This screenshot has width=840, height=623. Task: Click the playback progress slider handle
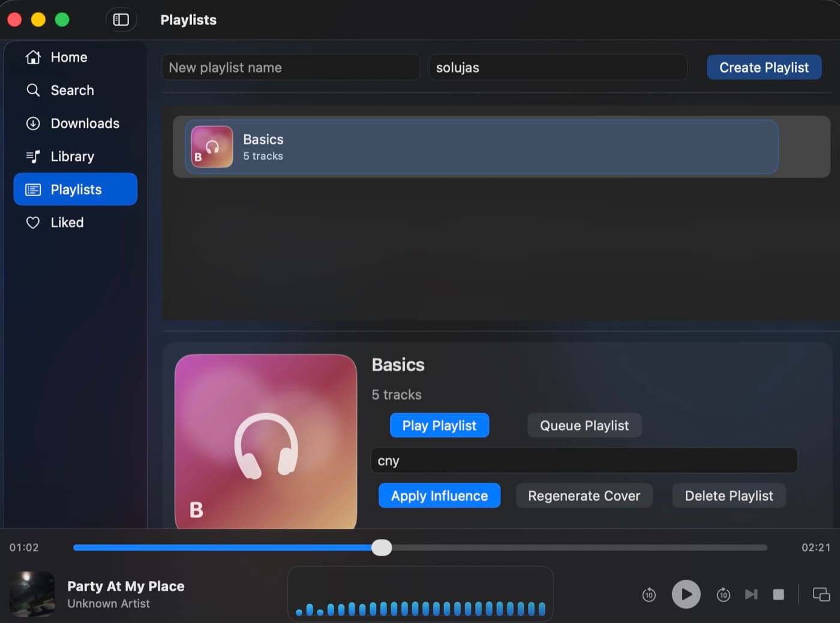coord(382,547)
